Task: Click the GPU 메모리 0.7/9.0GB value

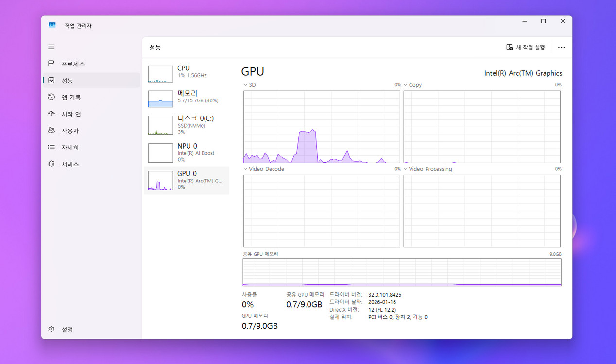Action: [x=260, y=326]
